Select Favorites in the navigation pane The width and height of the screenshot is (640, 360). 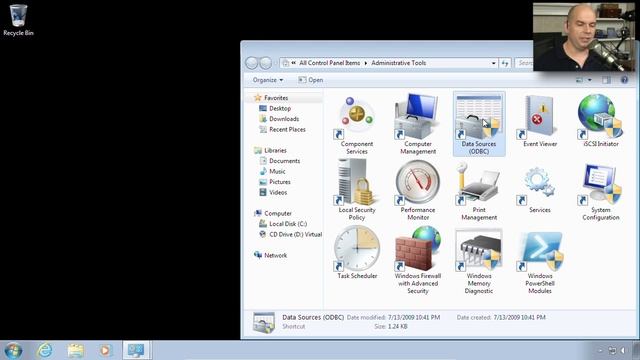click(x=276, y=98)
